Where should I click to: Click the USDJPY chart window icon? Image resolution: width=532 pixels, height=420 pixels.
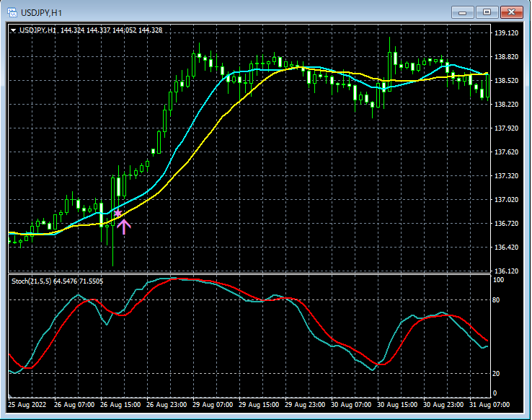pyautogui.click(x=12, y=12)
